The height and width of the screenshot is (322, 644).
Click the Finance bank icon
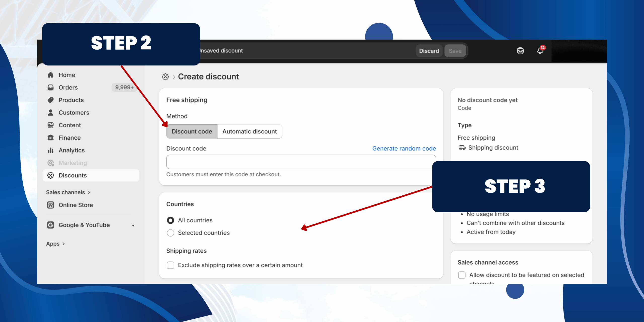pyautogui.click(x=51, y=138)
